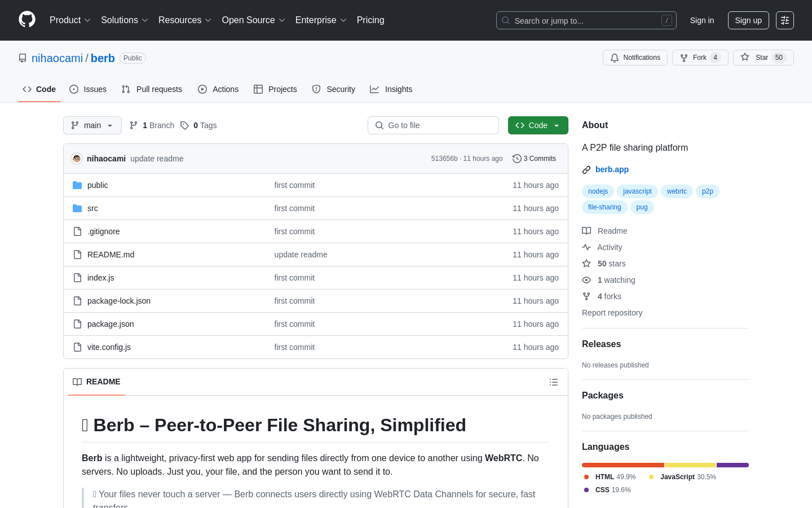
Task: Click the 513656b commit hash
Action: [444, 159]
